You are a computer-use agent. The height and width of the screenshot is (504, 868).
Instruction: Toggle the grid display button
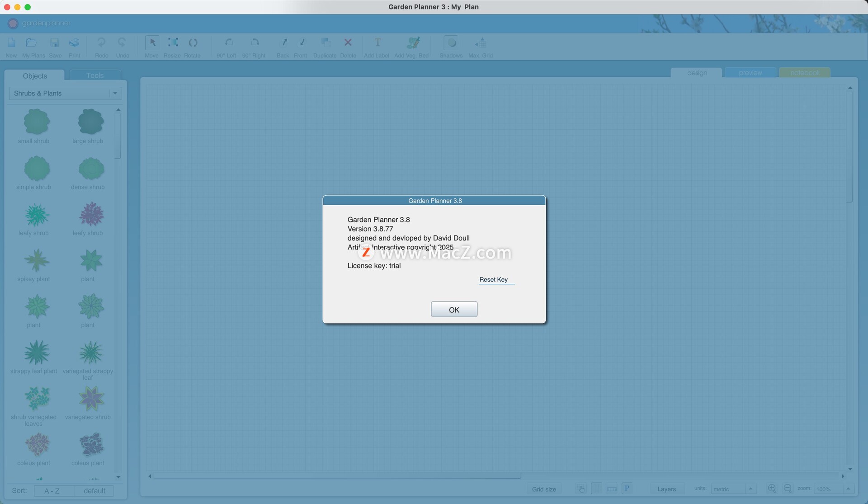[596, 489]
